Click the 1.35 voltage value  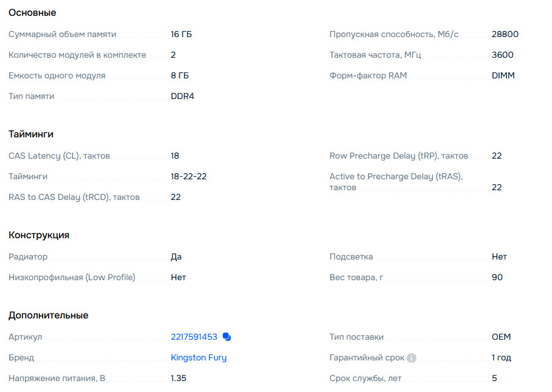pyautogui.click(x=179, y=378)
